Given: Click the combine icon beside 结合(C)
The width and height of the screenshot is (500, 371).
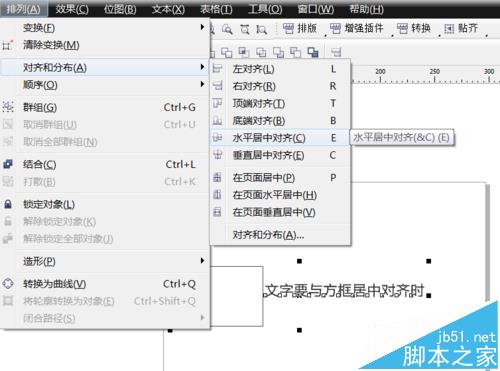Looking at the screenshot, I should click(x=8, y=164).
